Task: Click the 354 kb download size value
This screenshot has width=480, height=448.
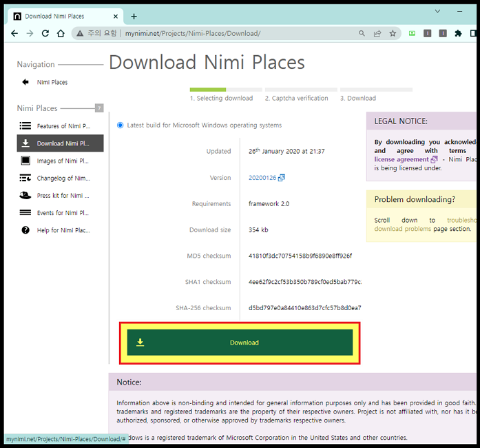Action: (x=258, y=230)
